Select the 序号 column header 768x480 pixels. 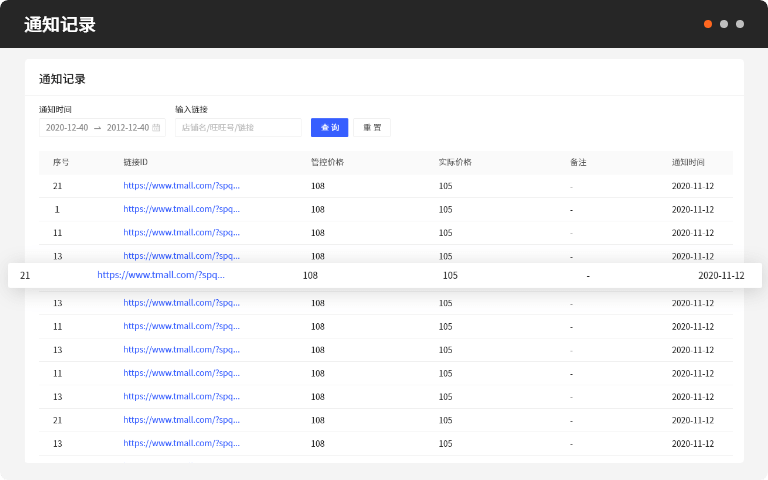click(x=61, y=162)
